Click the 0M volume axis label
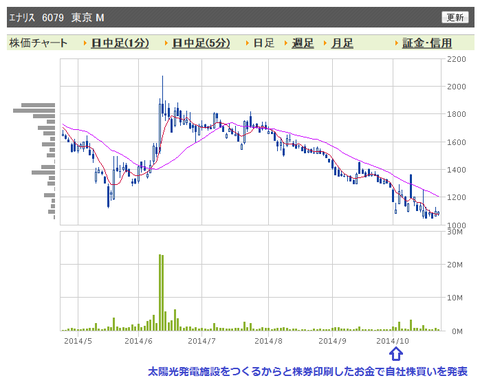The image size is (480, 387). tap(457, 331)
